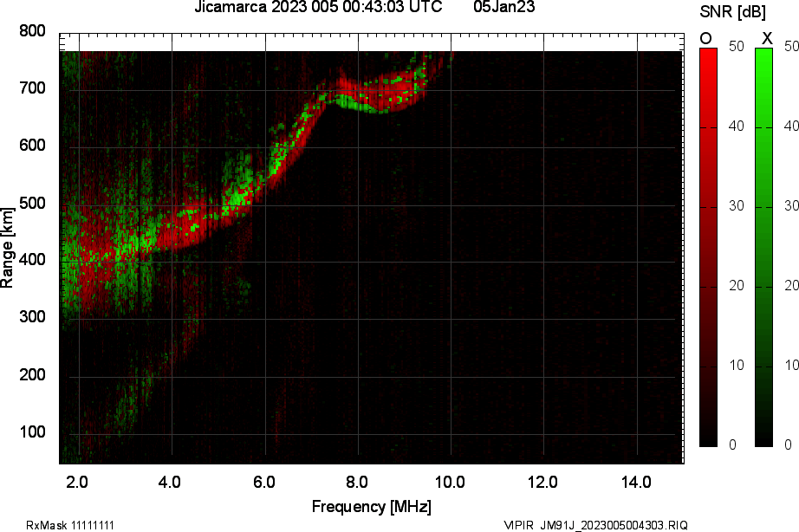This screenshot has height=532, width=799.
Task: Click the 'X' label above the green bar
Action: click(x=767, y=39)
